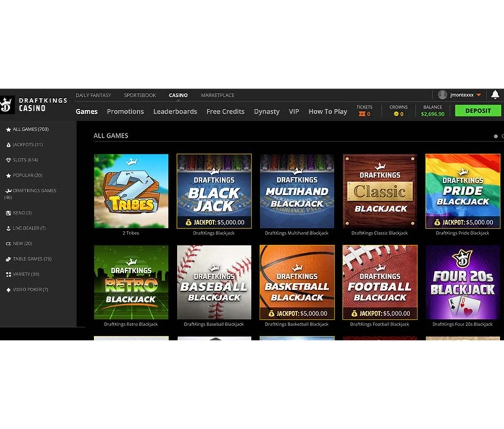Click the green Deposit button
Viewport: 504px width, 429px height.
[478, 111]
